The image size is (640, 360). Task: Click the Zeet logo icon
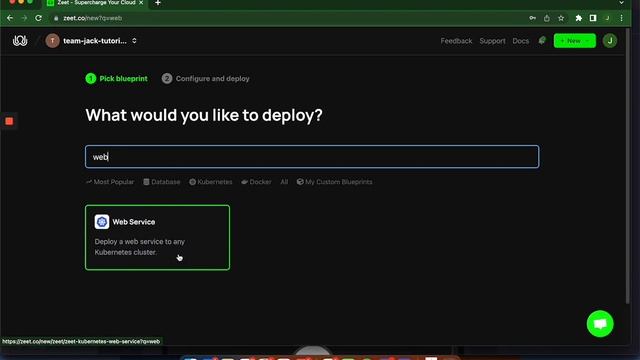click(20, 40)
